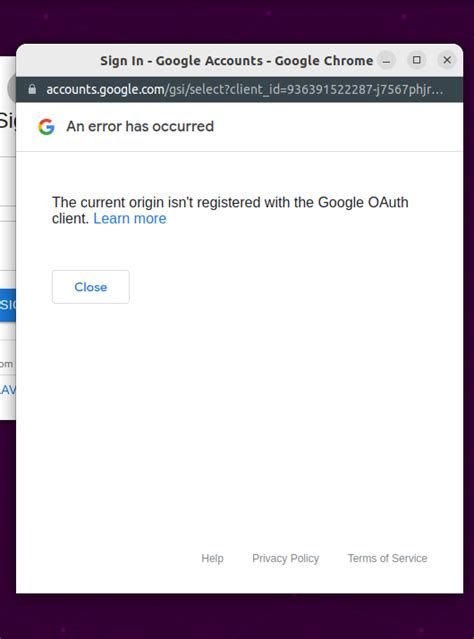Image resolution: width=474 pixels, height=639 pixels.
Task: Minimize the Google Accounts popup window
Action: (x=386, y=61)
